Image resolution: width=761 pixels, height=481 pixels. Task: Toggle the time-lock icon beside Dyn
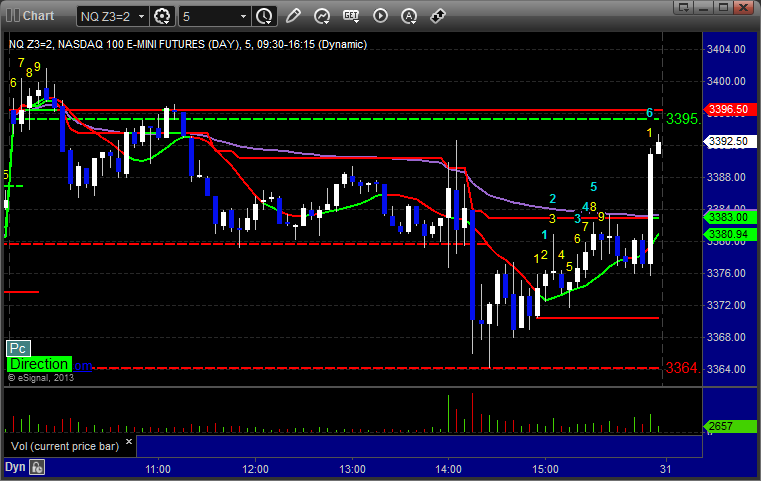(x=37, y=467)
